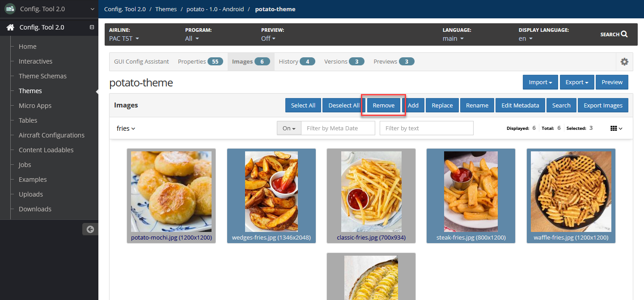Click the Rename button
The width and height of the screenshot is (644, 300).
pos(477,105)
